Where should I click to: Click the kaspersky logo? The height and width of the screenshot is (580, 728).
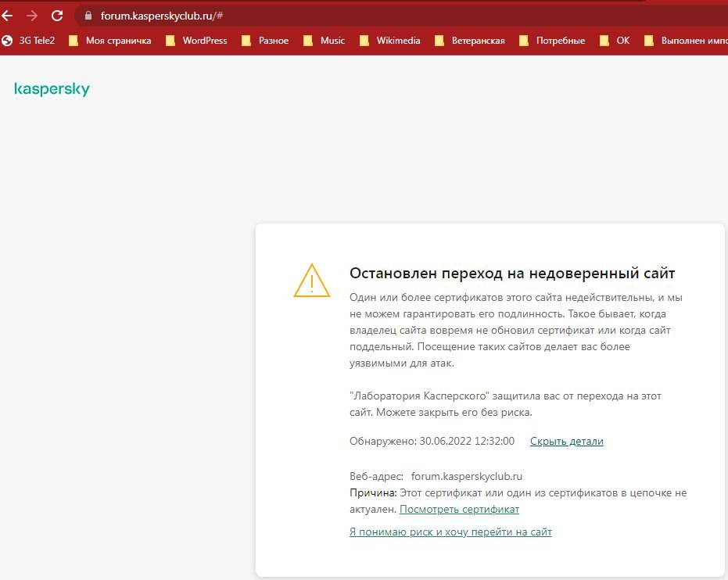pos(52,88)
